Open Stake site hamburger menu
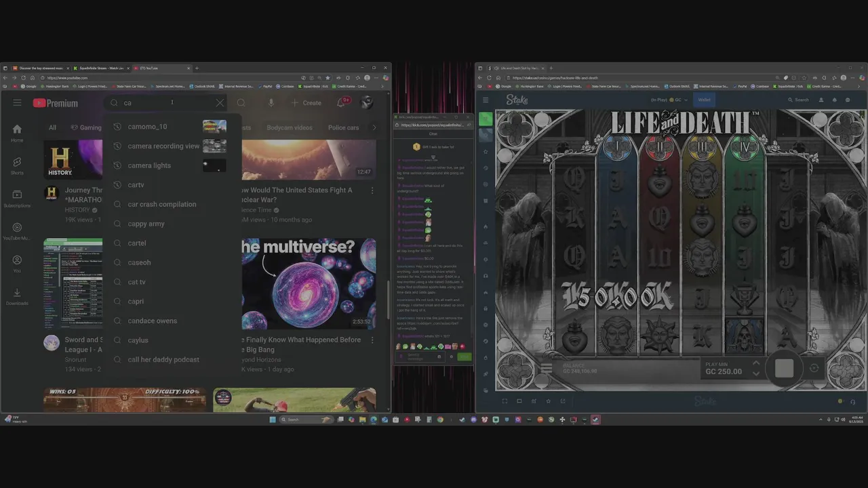The width and height of the screenshot is (868, 488). point(486,100)
